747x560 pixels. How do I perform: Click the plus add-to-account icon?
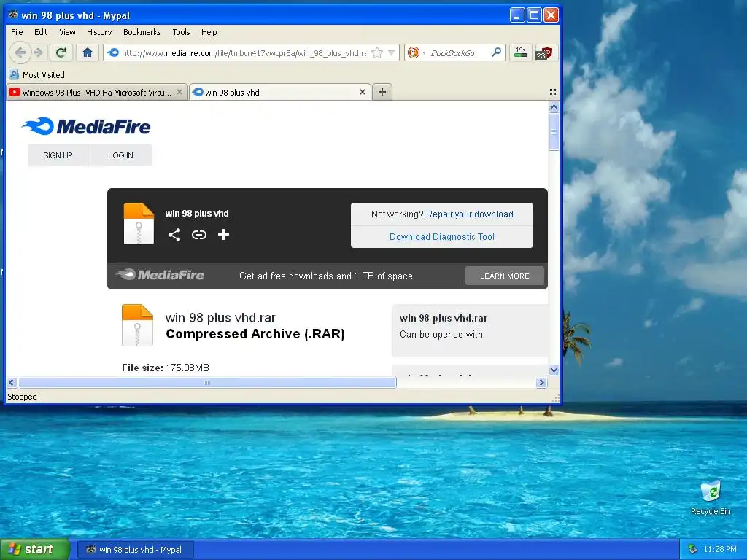[223, 234]
